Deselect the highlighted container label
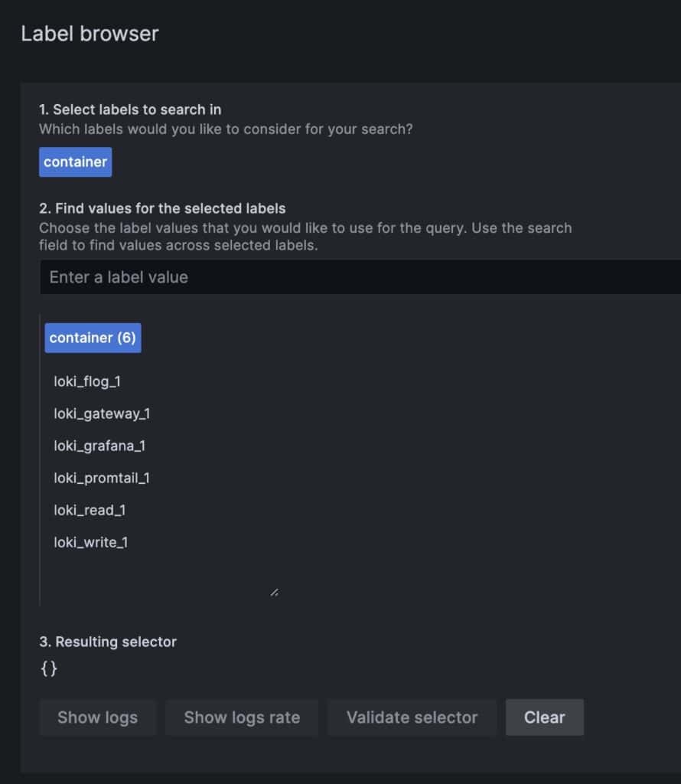The image size is (681, 784). (x=75, y=162)
